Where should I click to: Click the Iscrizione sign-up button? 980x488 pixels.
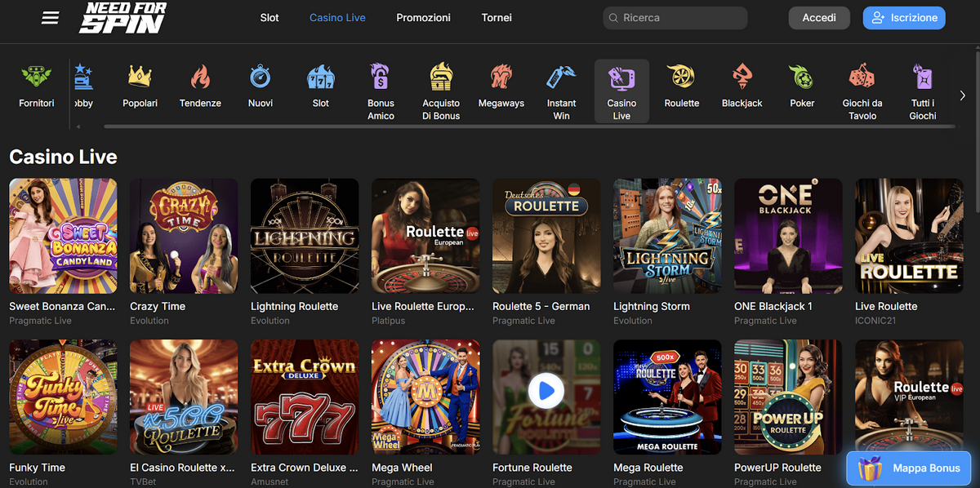click(x=904, y=18)
